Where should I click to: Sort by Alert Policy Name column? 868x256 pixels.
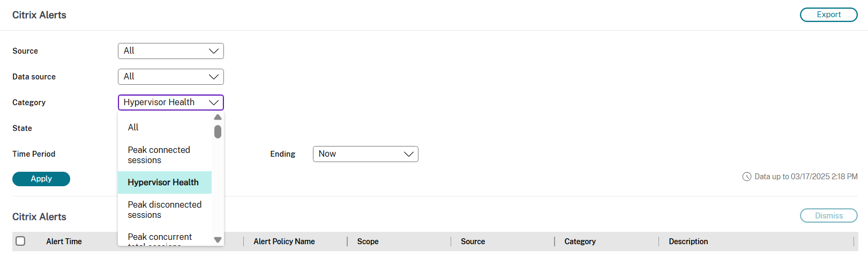284,242
